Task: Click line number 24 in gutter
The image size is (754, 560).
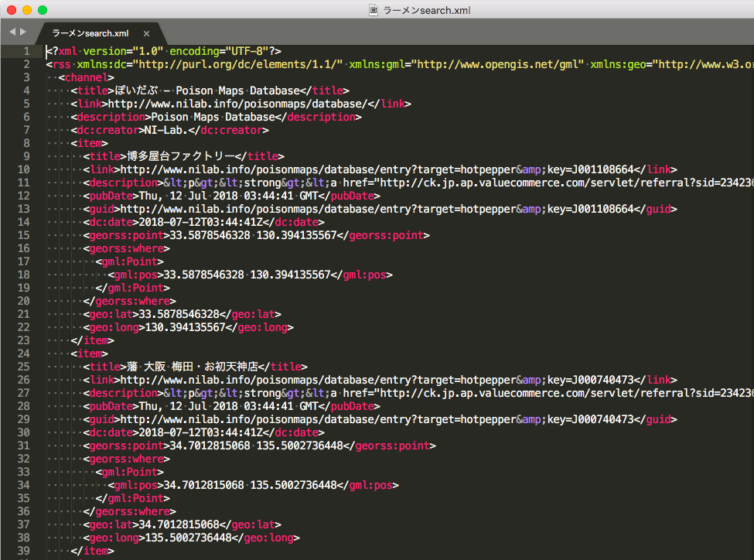Action: click(x=23, y=353)
